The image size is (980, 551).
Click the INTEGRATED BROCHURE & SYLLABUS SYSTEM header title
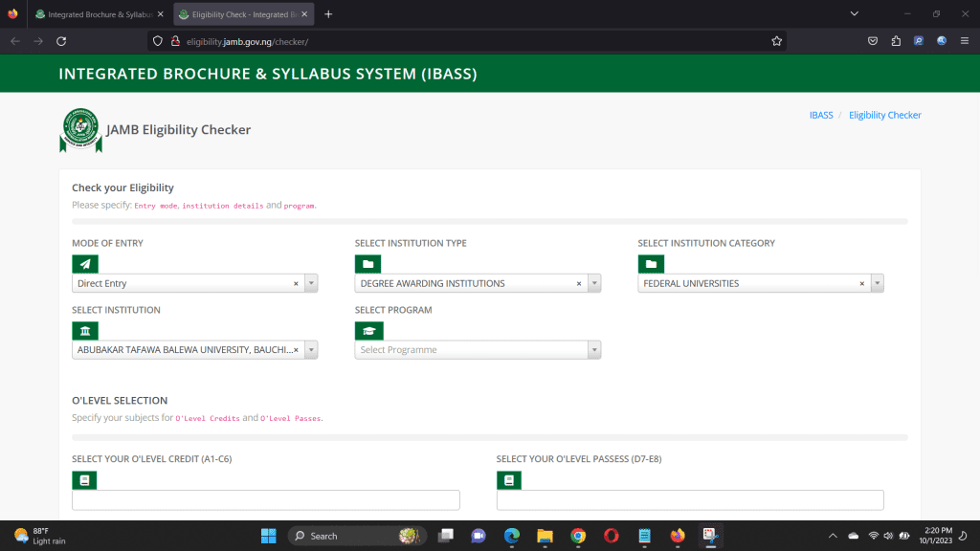[x=268, y=74]
